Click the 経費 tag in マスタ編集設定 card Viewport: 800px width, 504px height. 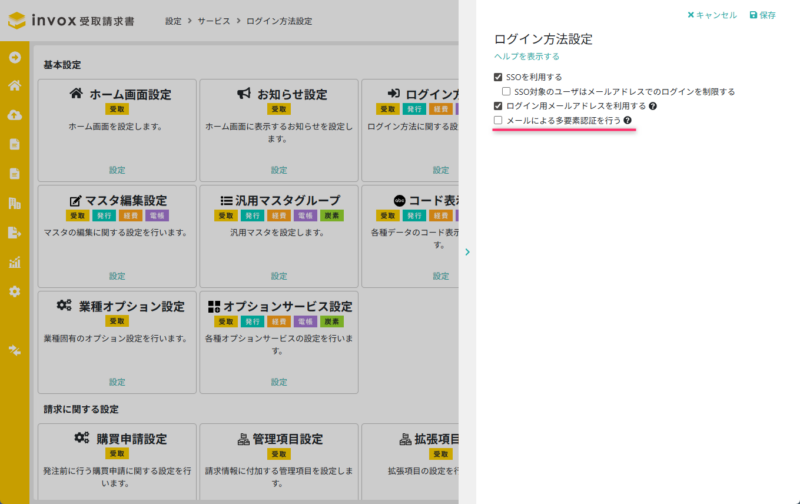(131, 216)
